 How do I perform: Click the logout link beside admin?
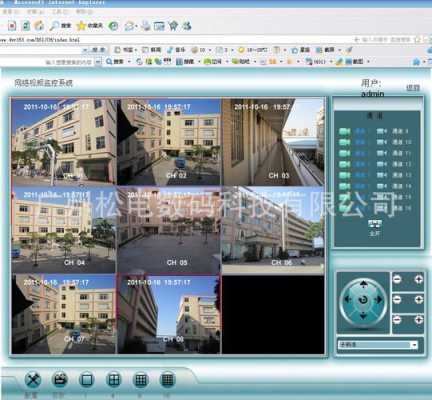[x=413, y=88]
